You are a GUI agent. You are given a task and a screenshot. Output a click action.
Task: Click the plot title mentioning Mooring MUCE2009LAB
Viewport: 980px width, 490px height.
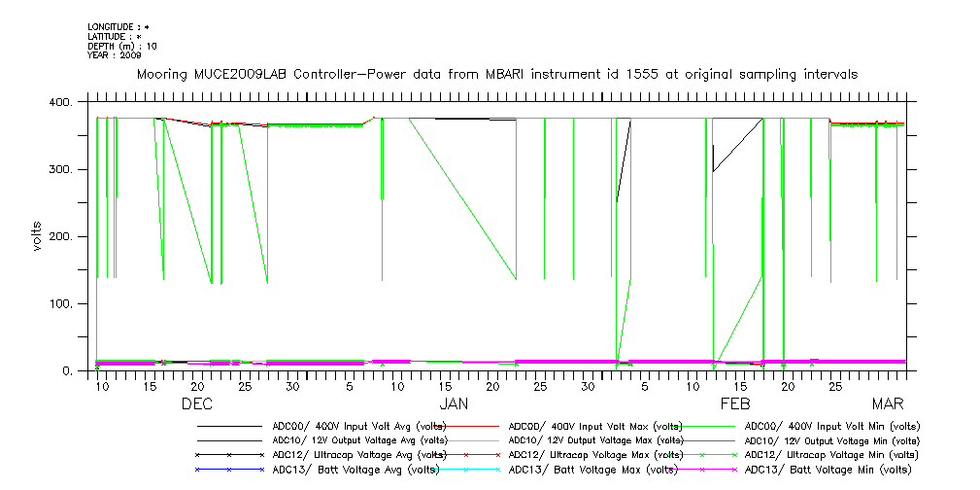496,75
